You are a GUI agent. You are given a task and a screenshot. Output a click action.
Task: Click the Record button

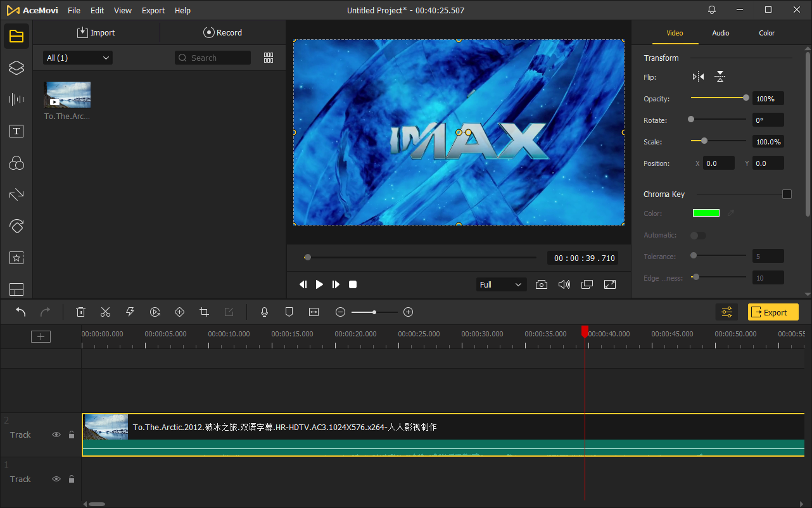(x=223, y=32)
